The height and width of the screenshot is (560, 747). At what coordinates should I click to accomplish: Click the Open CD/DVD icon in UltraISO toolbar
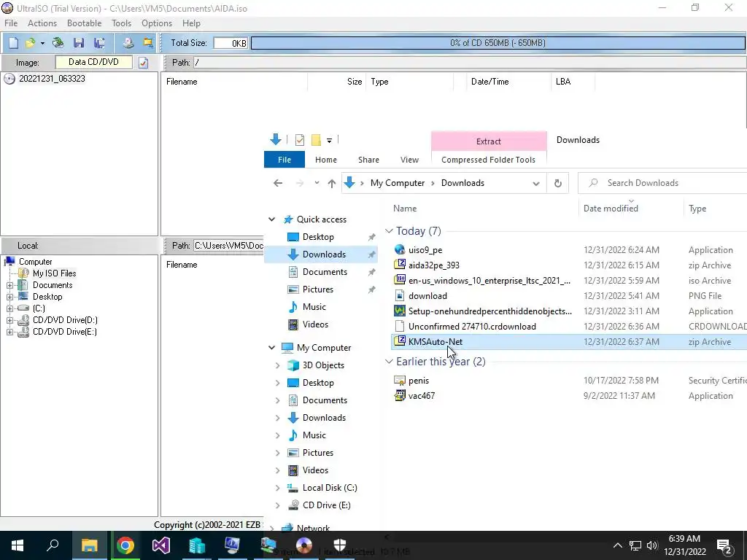tap(58, 43)
